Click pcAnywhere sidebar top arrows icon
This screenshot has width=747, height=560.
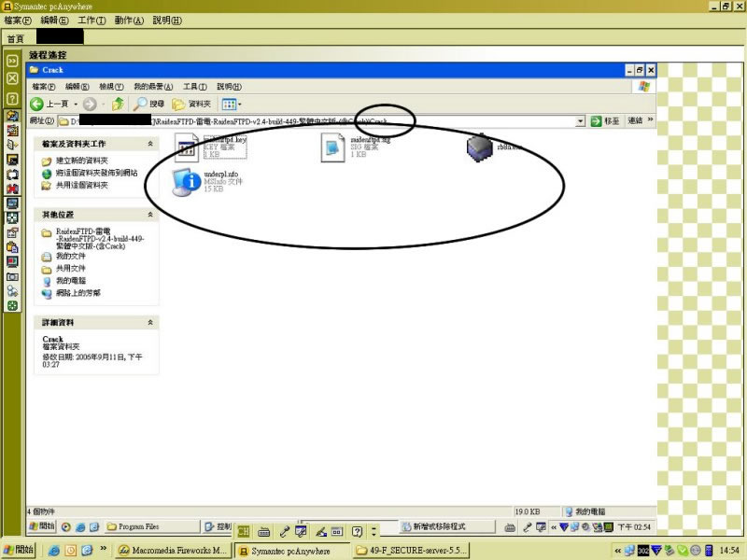click(x=12, y=61)
